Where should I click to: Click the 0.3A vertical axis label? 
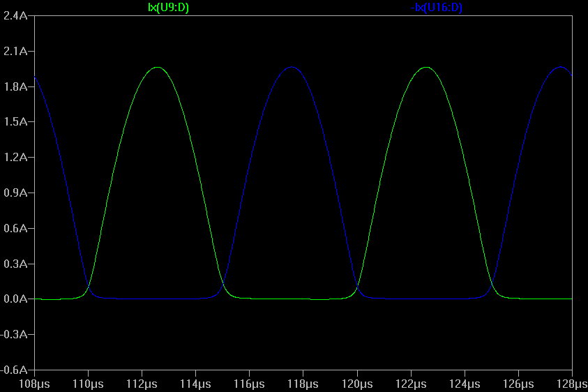15,264
